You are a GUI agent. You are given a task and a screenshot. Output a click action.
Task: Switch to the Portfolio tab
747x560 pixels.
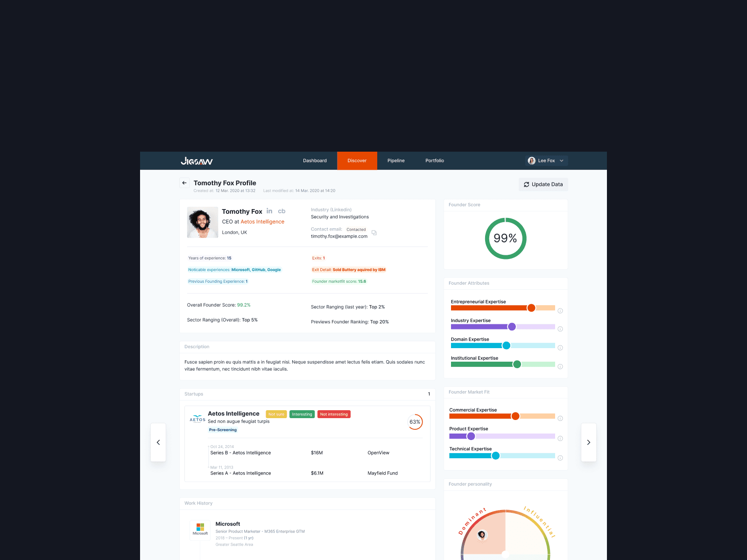point(435,161)
